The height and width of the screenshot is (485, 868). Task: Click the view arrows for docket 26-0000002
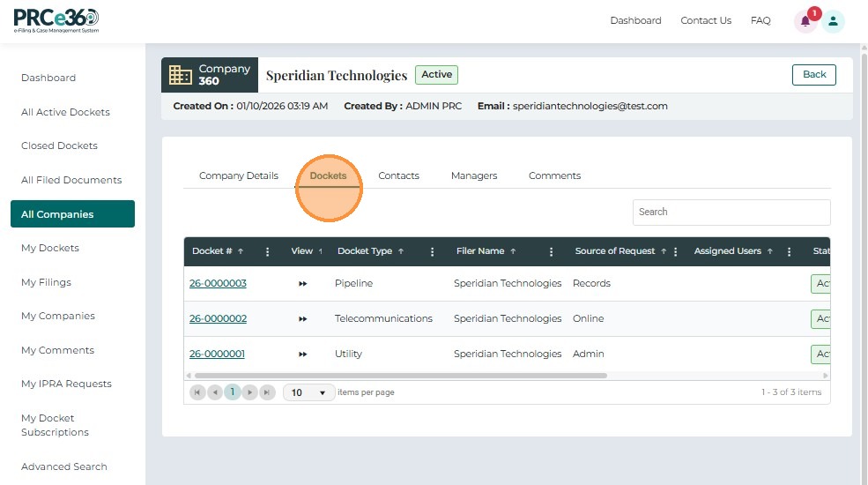[x=303, y=319]
